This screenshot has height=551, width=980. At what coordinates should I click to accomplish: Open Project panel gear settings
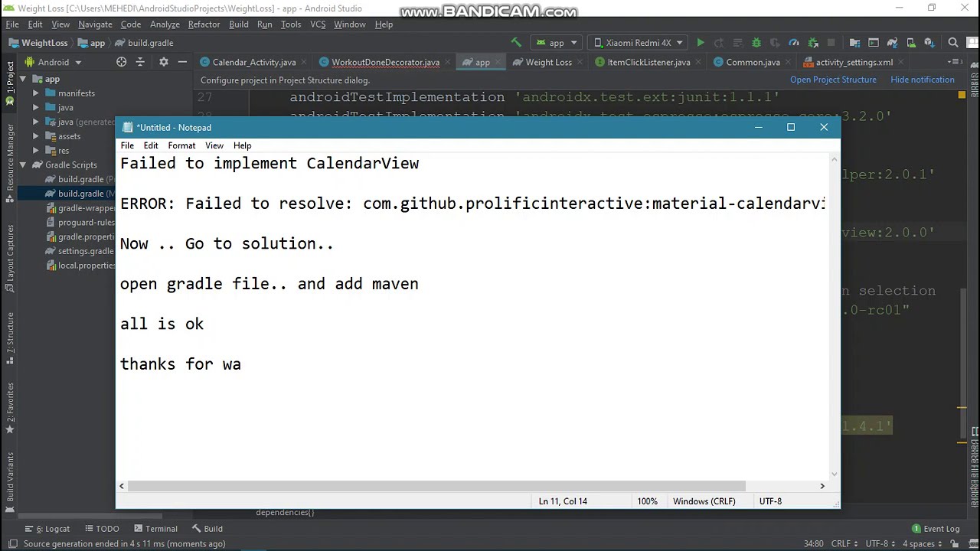(163, 62)
